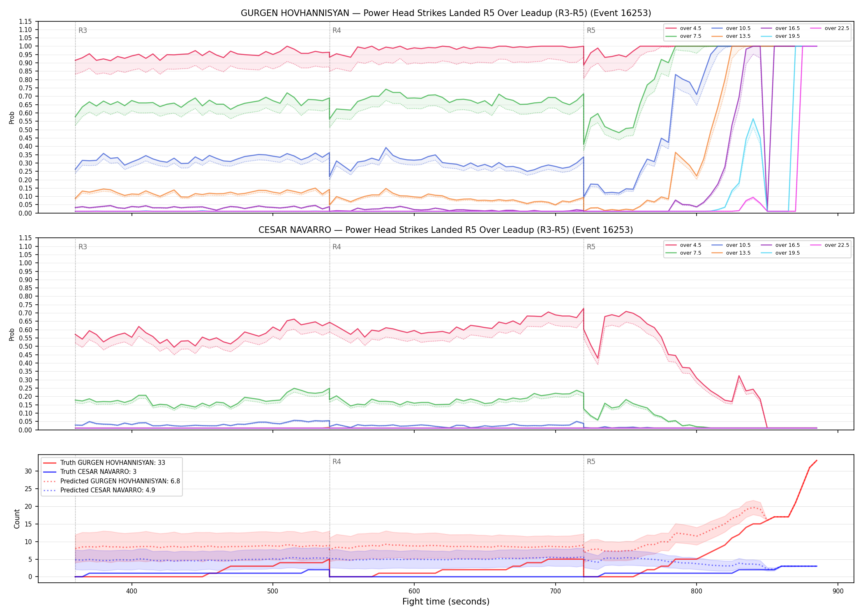Click the 15 tick on the Count axis
The image size is (863, 616).
[28, 524]
